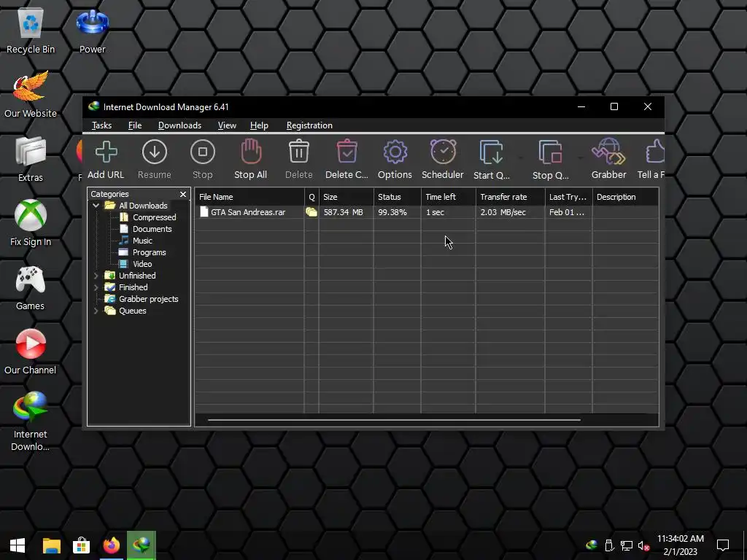747x560 pixels.
Task: Click the Add URL toolbar icon
Action: click(107, 152)
